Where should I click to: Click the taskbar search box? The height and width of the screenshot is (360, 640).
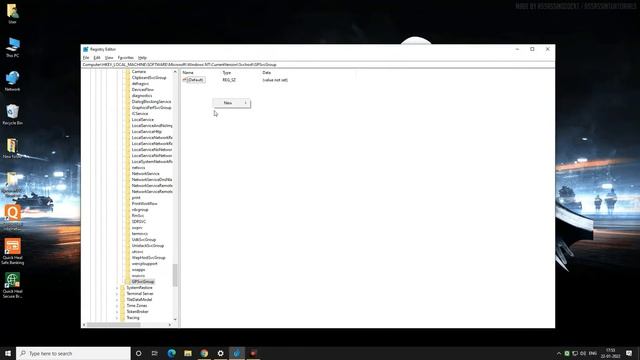73,353
